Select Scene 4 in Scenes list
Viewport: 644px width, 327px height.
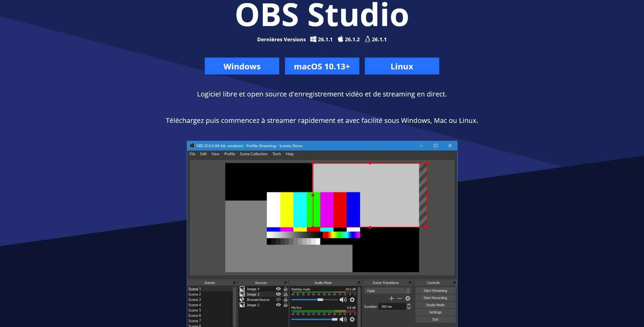click(210, 305)
